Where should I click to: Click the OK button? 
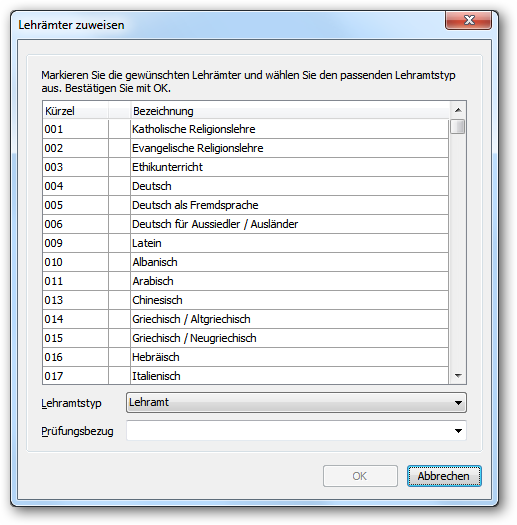360,476
